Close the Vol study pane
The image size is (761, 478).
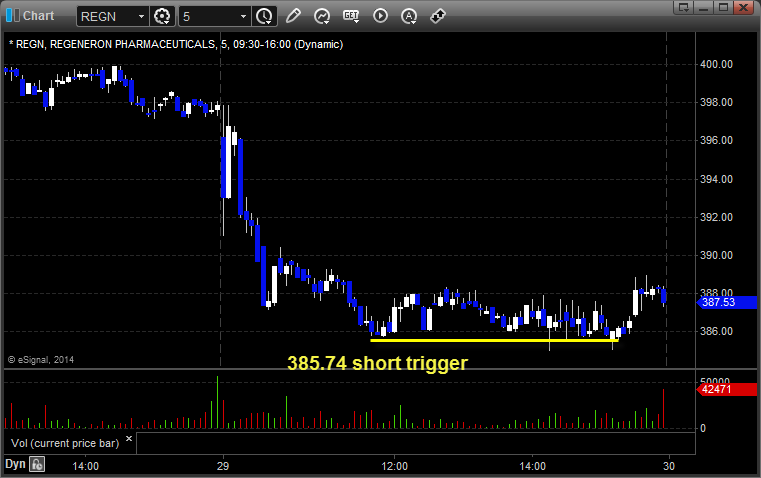click(129, 439)
